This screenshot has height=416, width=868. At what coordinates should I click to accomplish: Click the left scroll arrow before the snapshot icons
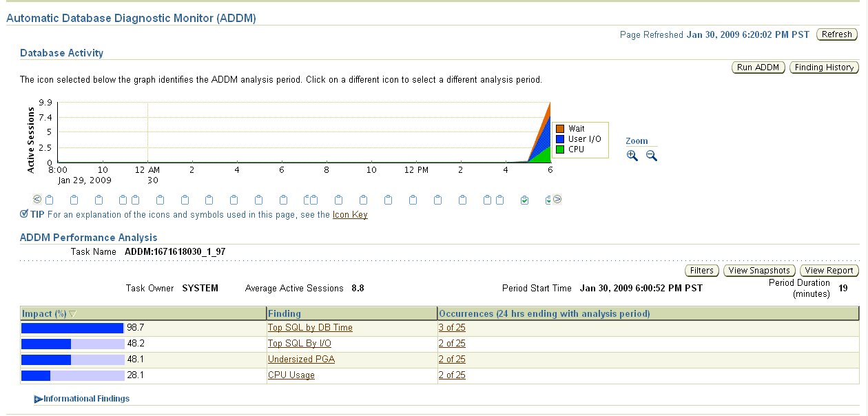coord(36,199)
